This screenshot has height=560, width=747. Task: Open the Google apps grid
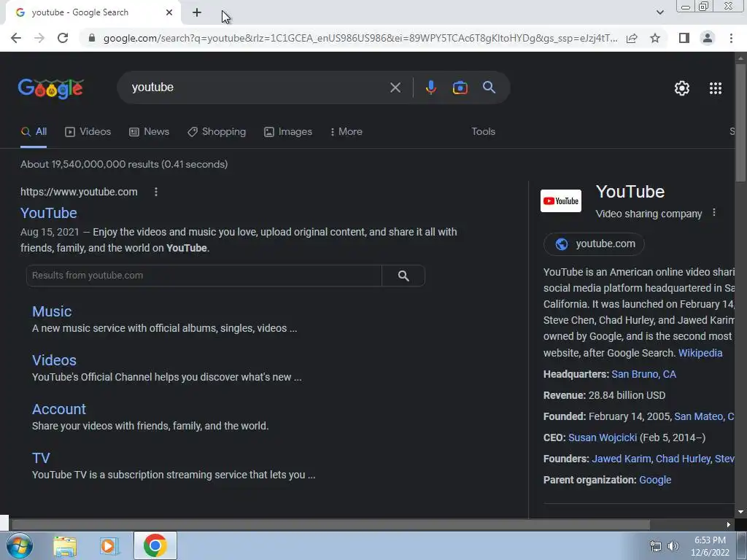click(715, 88)
